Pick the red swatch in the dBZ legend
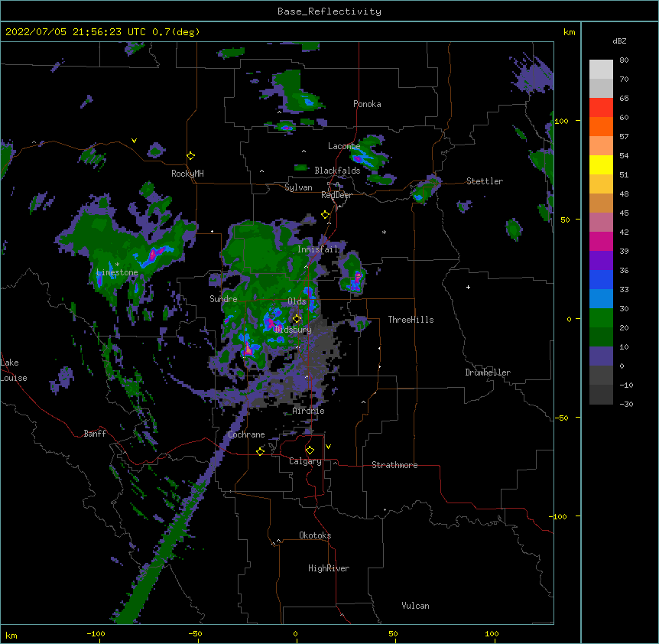659x644 pixels. click(x=601, y=108)
